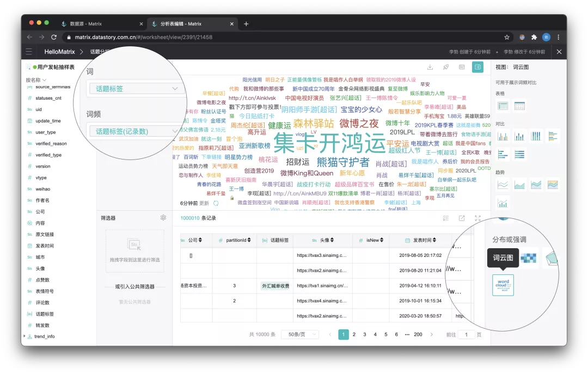This screenshot has width=588, height=374.
Task: Click the refresh icon next to 6分钟前 更新
Action: click(x=216, y=203)
